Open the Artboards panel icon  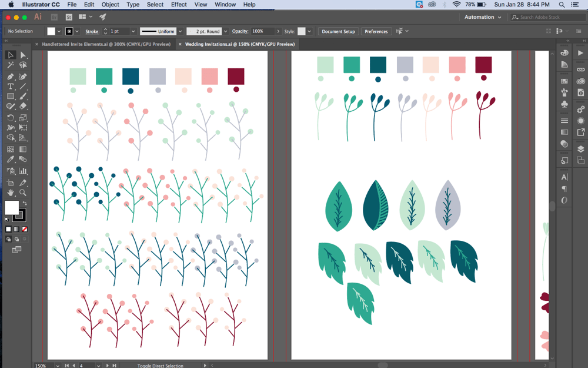coord(580,160)
